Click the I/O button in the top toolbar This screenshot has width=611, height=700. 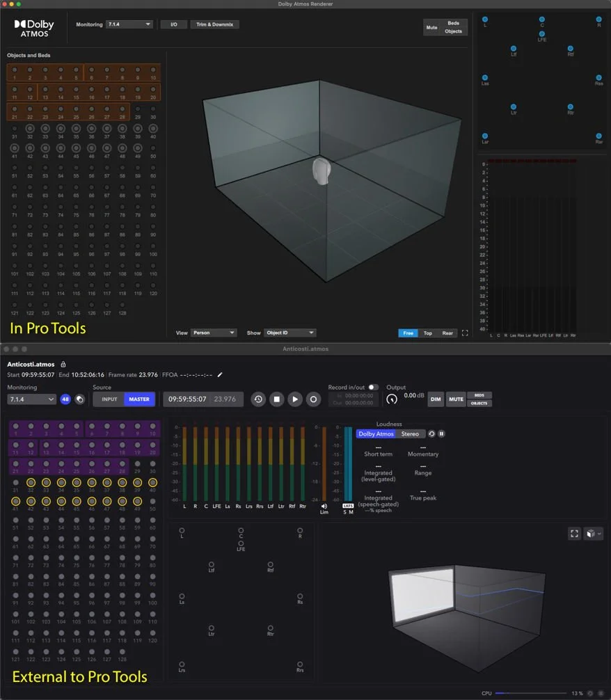173,24
